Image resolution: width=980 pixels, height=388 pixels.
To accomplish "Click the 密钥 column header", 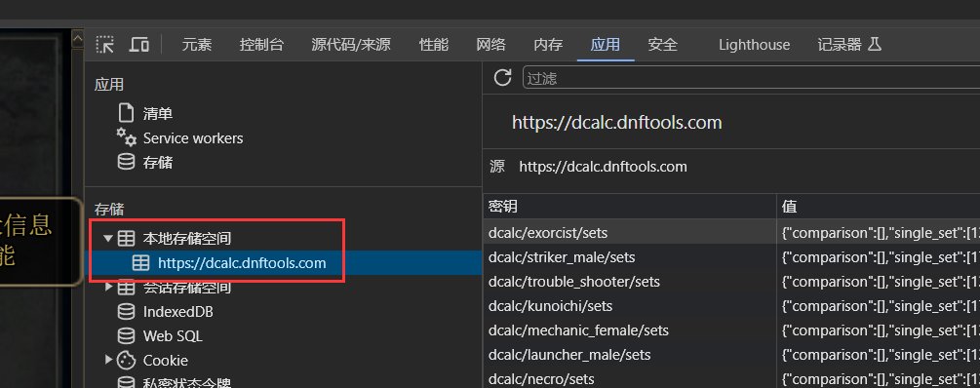I will coord(629,206).
